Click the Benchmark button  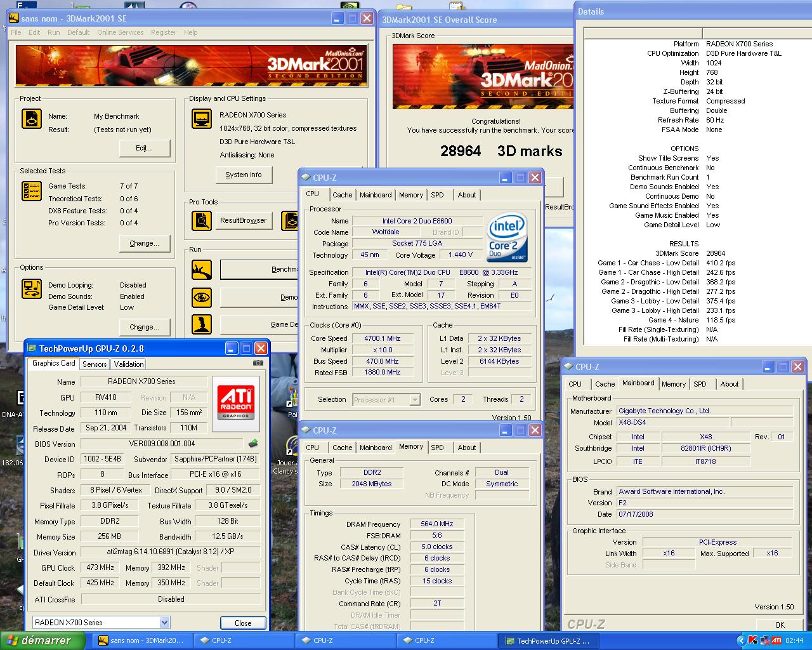(259, 269)
